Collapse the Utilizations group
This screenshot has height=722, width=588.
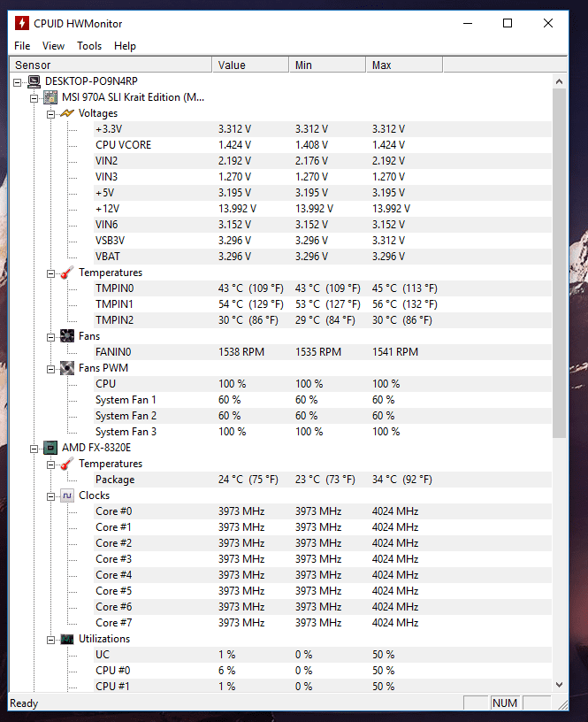pyautogui.click(x=51, y=640)
